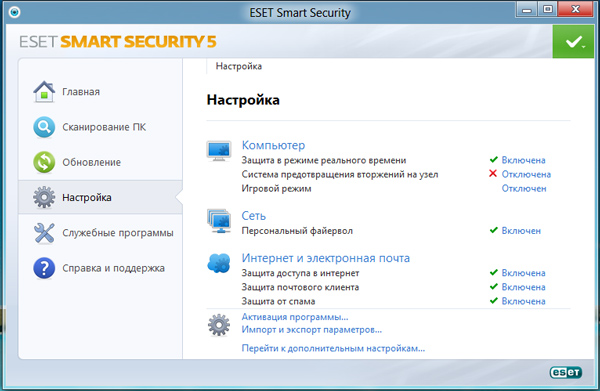The height and width of the screenshot is (391, 600).
Task: Click the green refresh icon for Обновление
Action: click(44, 162)
